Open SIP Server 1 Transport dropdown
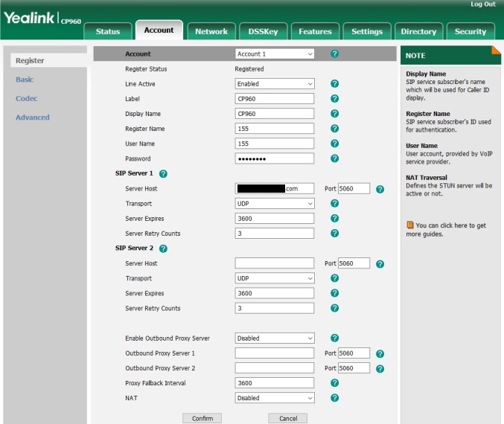Image resolution: width=504 pixels, height=424 pixels. (x=275, y=204)
